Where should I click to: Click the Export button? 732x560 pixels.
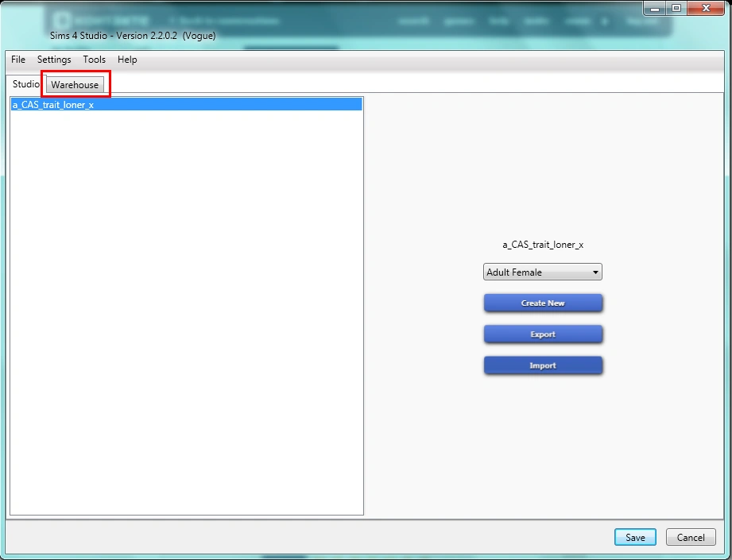(543, 334)
